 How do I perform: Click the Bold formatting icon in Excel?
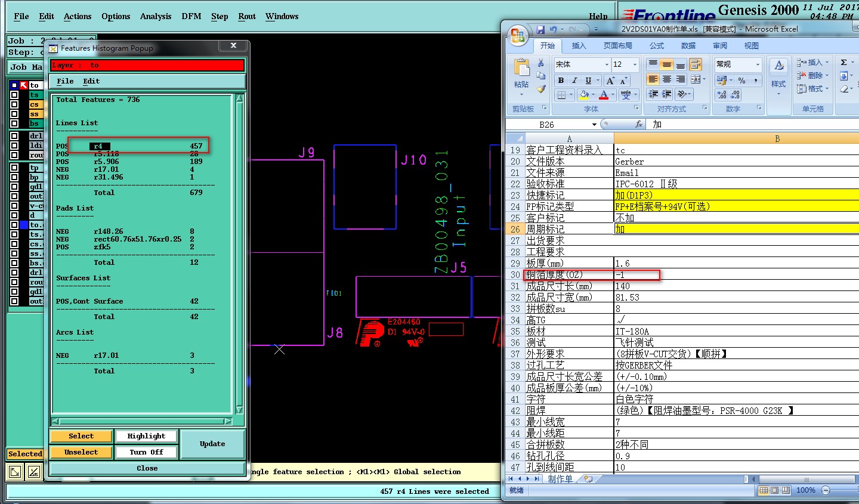[x=561, y=81]
